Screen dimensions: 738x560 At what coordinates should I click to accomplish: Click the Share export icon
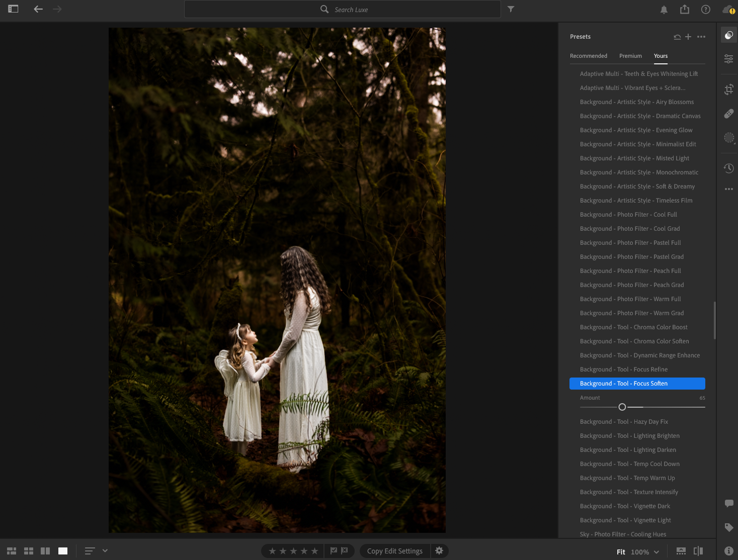click(x=684, y=10)
